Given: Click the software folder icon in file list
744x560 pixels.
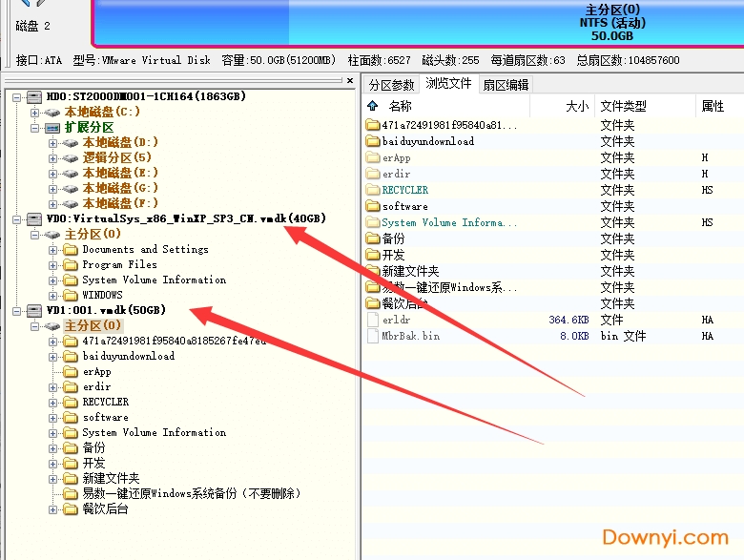Looking at the screenshot, I should (x=373, y=206).
